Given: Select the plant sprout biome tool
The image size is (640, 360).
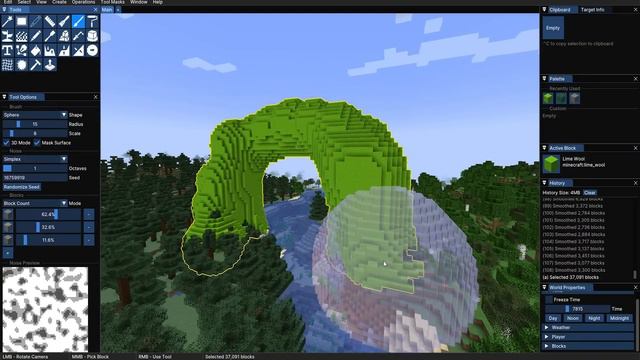Looking at the screenshot, I should [x=7, y=36].
